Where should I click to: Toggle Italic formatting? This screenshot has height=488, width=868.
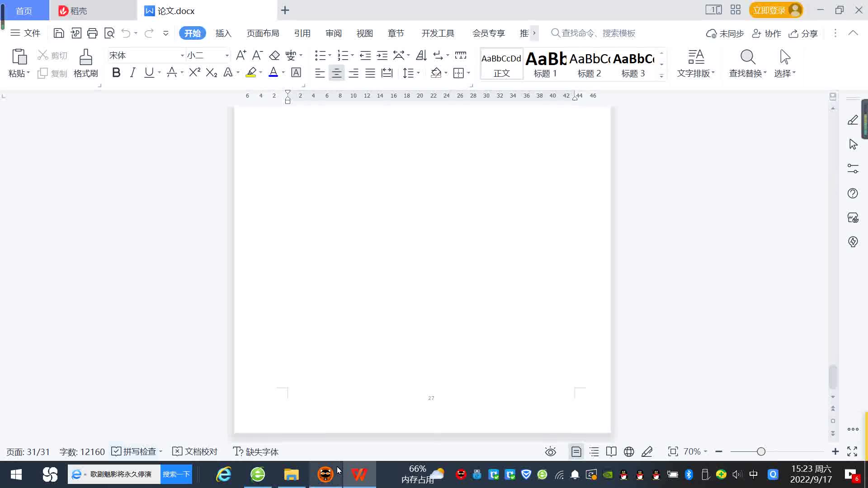pyautogui.click(x=132, y=72)
